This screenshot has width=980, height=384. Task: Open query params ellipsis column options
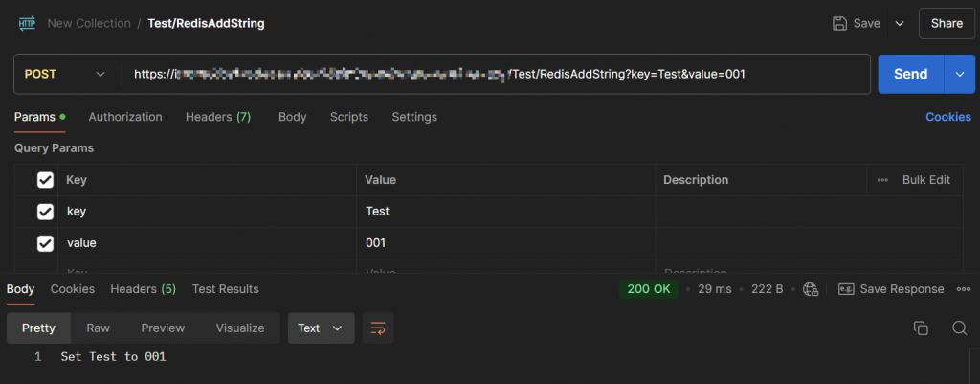point(881,180)
